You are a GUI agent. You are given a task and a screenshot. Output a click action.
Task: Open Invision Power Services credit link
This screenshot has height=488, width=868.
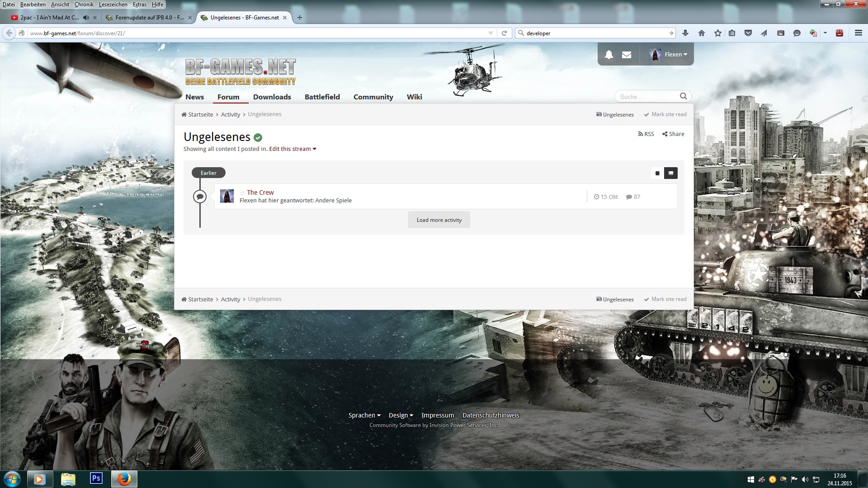pos(434,425)
